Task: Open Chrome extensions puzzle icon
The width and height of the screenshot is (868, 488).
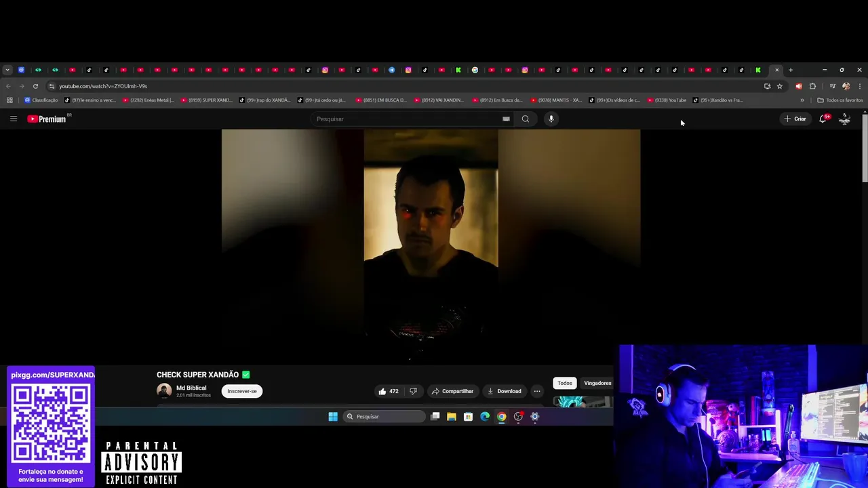Action: point(812,86)
